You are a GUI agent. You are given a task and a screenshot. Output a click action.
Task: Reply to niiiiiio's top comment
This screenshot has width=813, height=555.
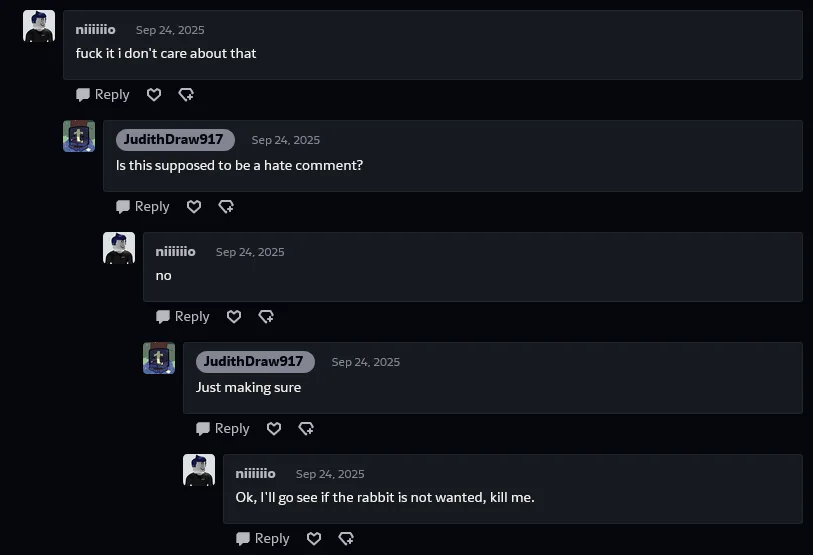(103, 95)
